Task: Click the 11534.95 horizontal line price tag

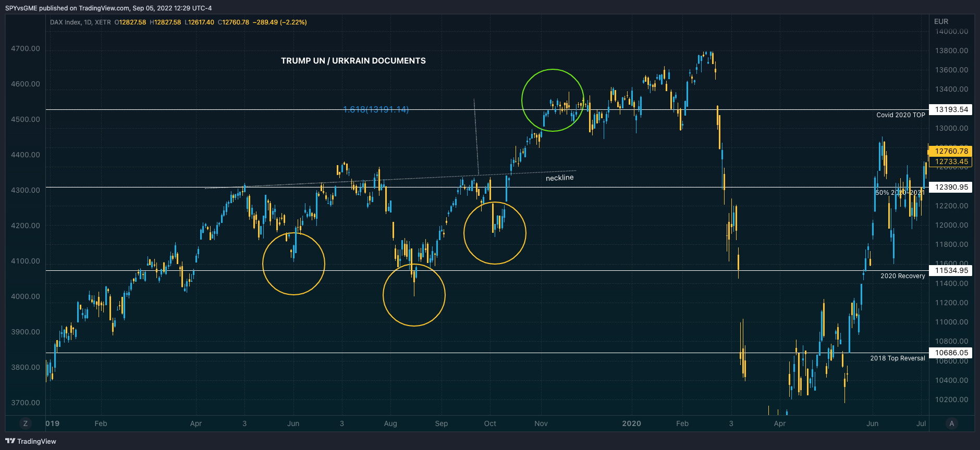Action: click(x=951, y=270)
